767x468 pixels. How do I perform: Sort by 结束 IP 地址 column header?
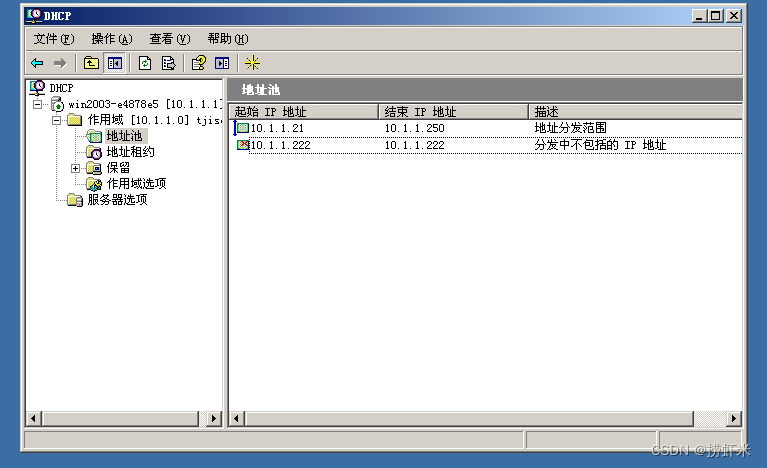click(x=453, y=112)
